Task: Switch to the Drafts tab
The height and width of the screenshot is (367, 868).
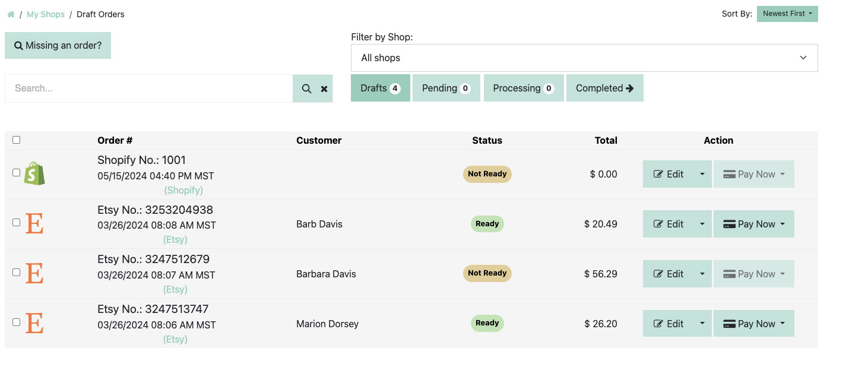Action: coord(381,88)
